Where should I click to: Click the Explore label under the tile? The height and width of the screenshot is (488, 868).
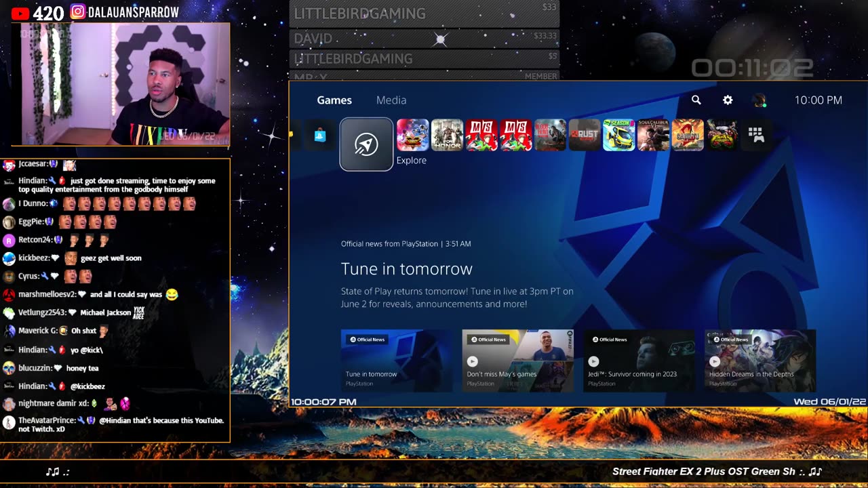point(412,161)
